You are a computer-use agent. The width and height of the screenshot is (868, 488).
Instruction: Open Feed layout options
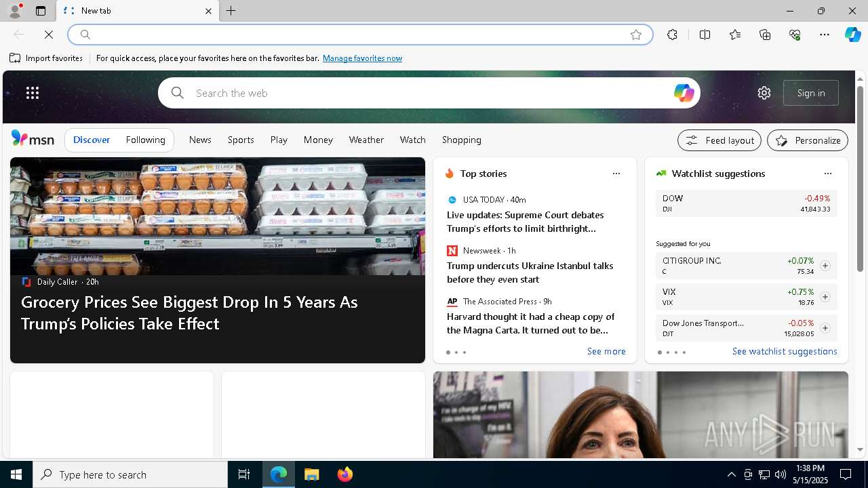(x=719, y=140)
